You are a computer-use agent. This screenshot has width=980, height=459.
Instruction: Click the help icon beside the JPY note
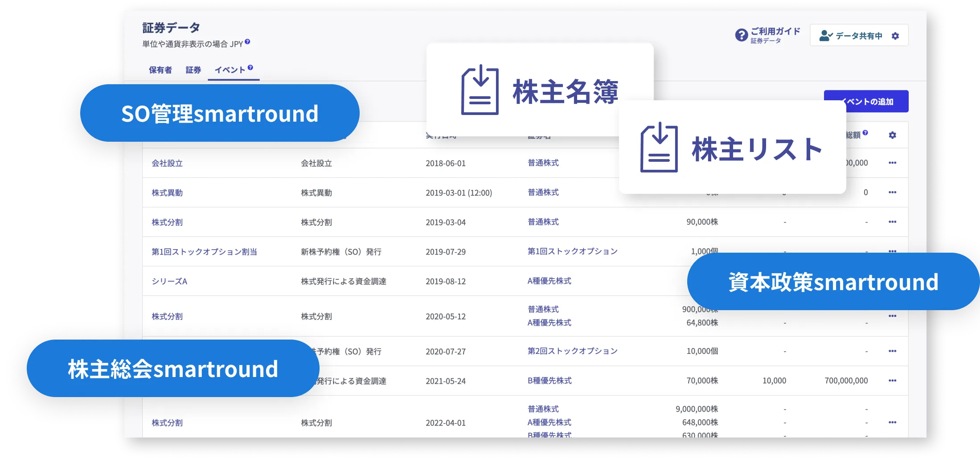click(247, 42)
